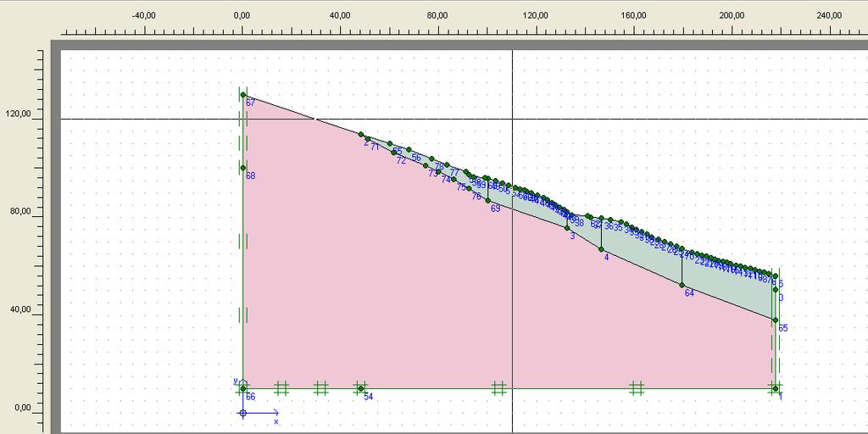Click the 120,00 label on vertical ruler

[19, 114]
